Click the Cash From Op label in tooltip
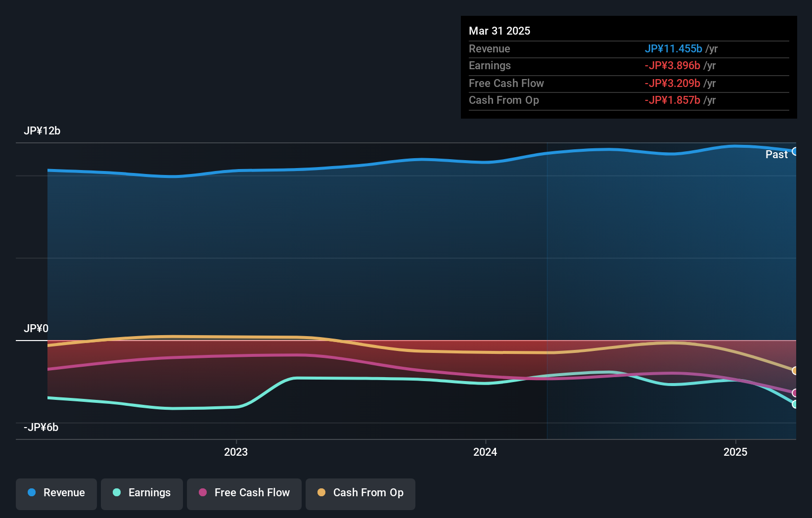 pyautogui.click(x=504, y=100)
